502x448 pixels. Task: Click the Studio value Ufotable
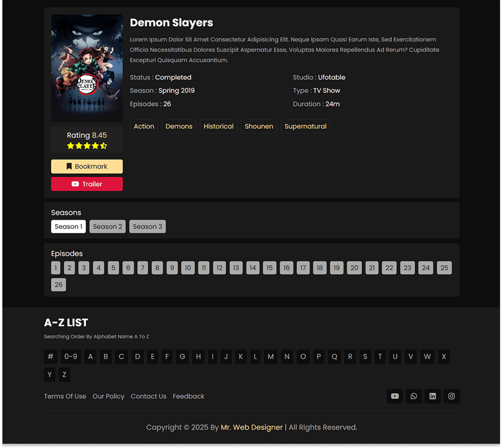point(332,77)
